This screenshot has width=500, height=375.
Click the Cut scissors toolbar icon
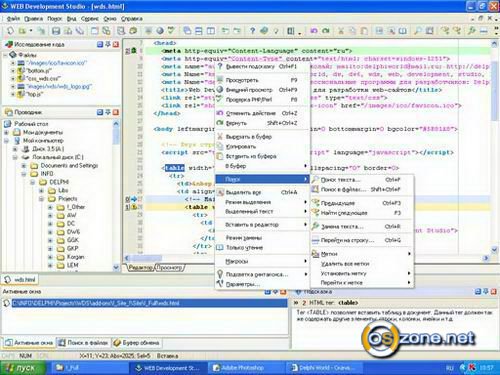[341, 31]
